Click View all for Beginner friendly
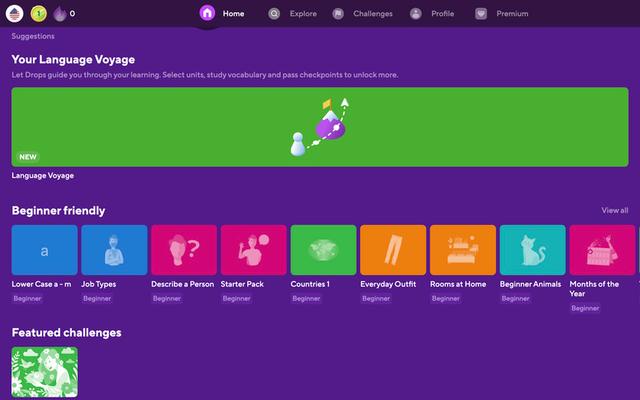This screenshot has height=400, width=640. tap(615, 210)
